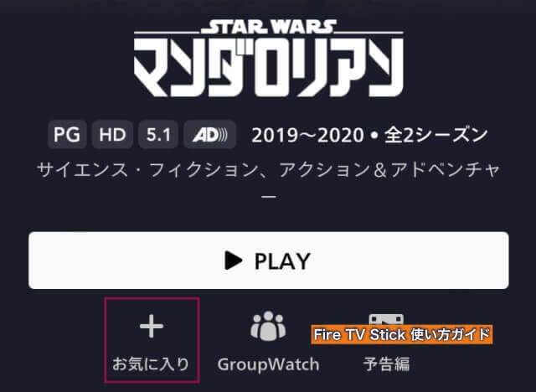Click the AD audio description badge
The image size is (536, 392).
point(210,135)
